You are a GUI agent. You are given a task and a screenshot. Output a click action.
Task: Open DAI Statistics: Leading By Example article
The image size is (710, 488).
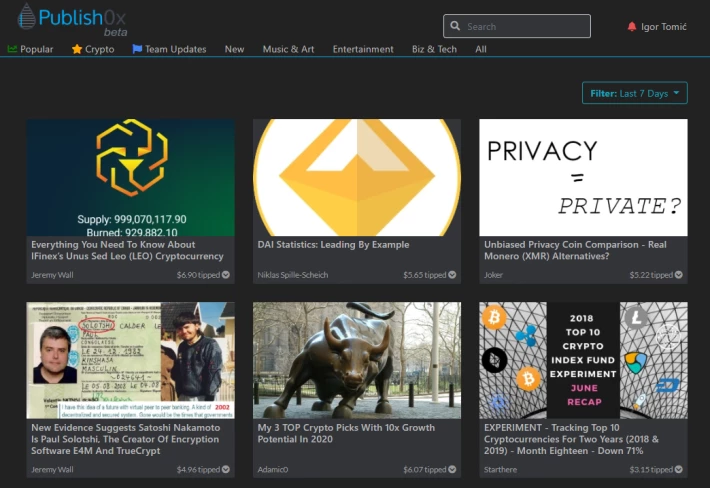[x=333, y=244]
